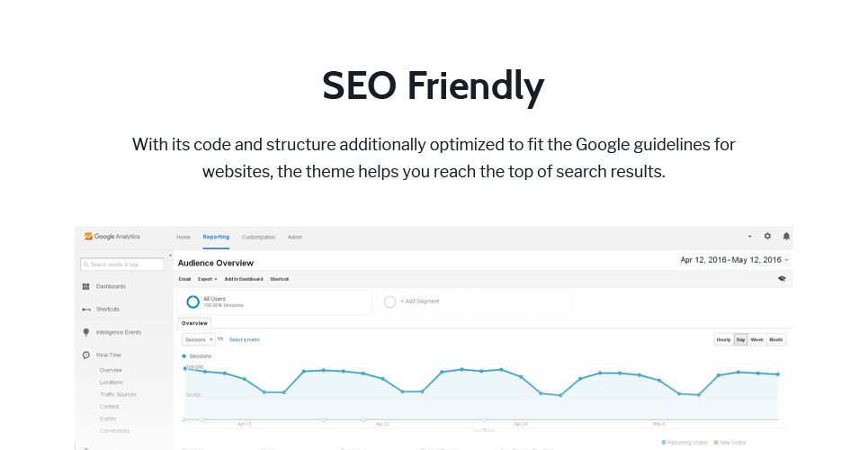Click the Dashboards grid icon
The width and height of the screenshot is (868, 450).
coord(85,286)
